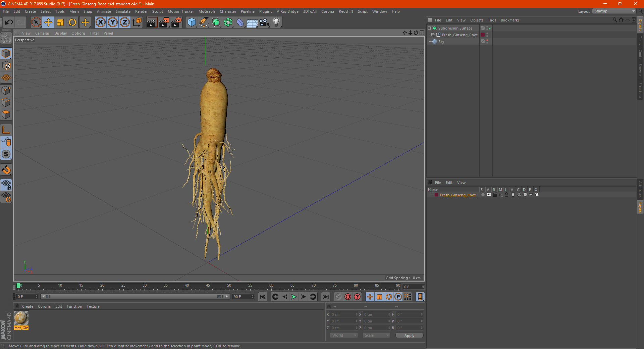The height and width of the screenshot is (349, 644).
Task: Play the animation forward
Action: pos(294,297)
